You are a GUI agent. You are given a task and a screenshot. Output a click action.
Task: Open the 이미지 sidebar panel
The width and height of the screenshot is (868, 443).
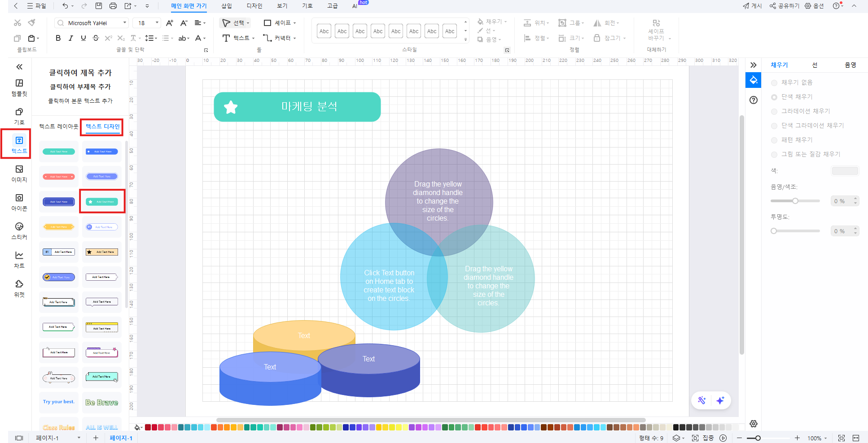tap(19, 174)
